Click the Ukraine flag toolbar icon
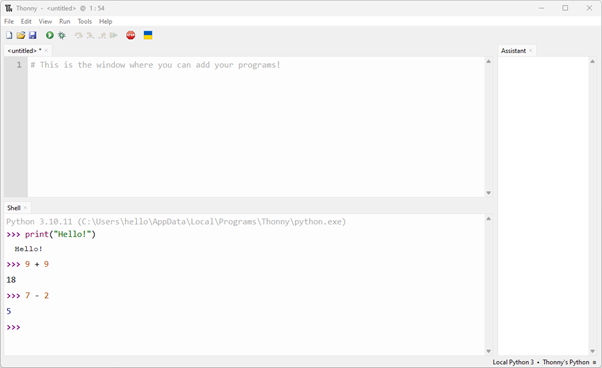 pyautogui.click(x=148, y=35)
